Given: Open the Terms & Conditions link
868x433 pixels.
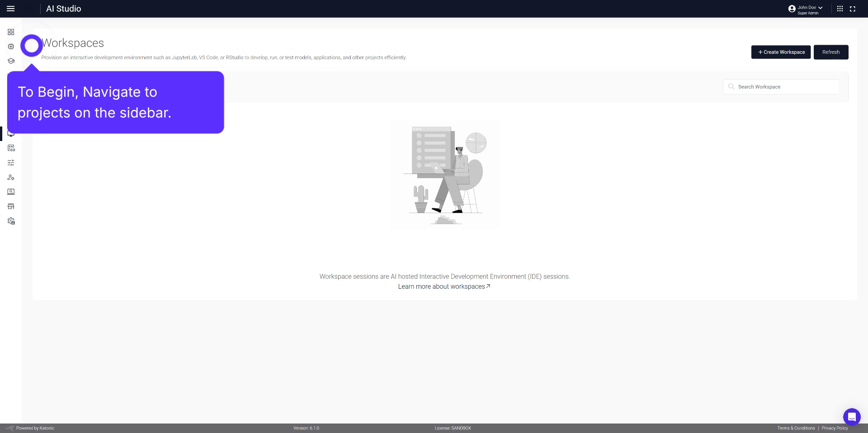Looking at the screenshot, I should (796, 428).
